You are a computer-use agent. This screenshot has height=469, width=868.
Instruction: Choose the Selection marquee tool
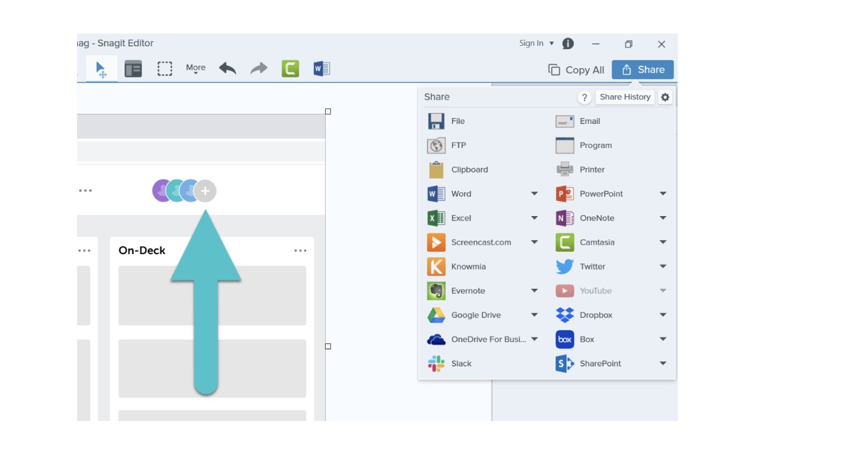(165, 69)
